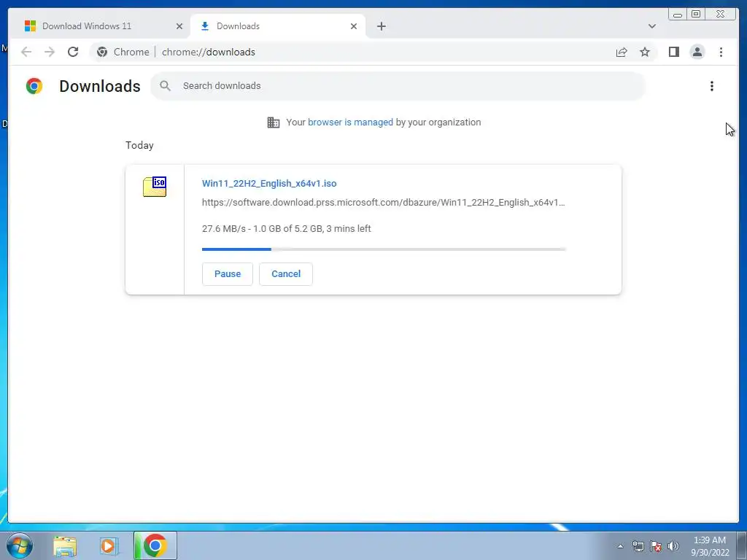Image resolution: width=747 pixels, height=560 pixels.
Task: Follow the 'browser is managed' link
Action: coord(350,122)
